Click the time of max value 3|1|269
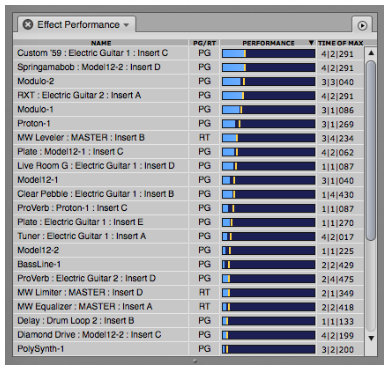Image resolution: width=391 pixels, height=370 pixels. point(337,124)
